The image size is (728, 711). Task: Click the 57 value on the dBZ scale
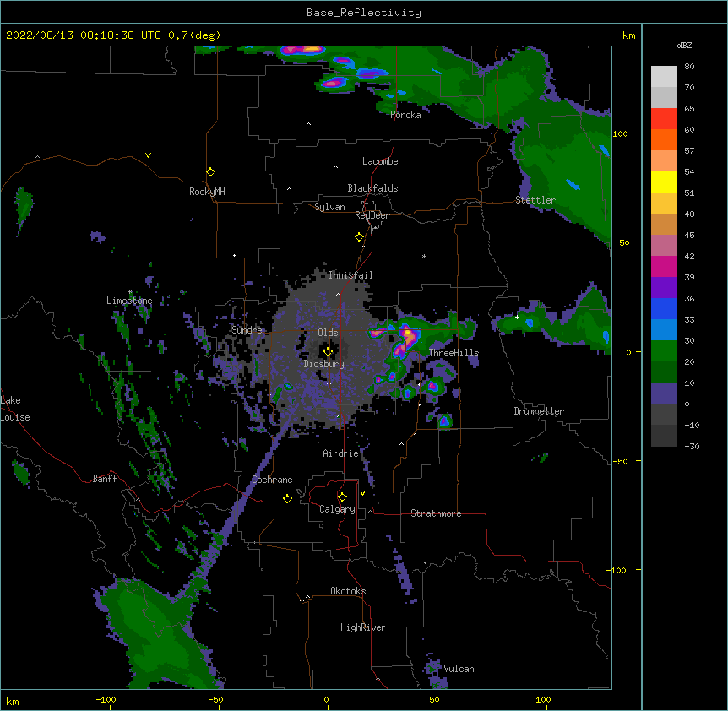pos(689,151)
